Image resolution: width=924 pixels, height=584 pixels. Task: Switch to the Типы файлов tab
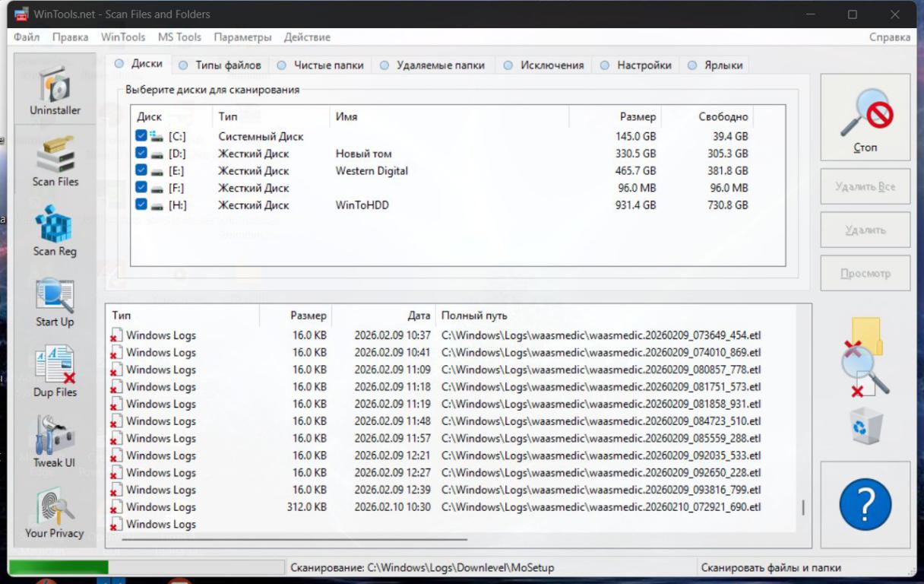click(220, 65)
